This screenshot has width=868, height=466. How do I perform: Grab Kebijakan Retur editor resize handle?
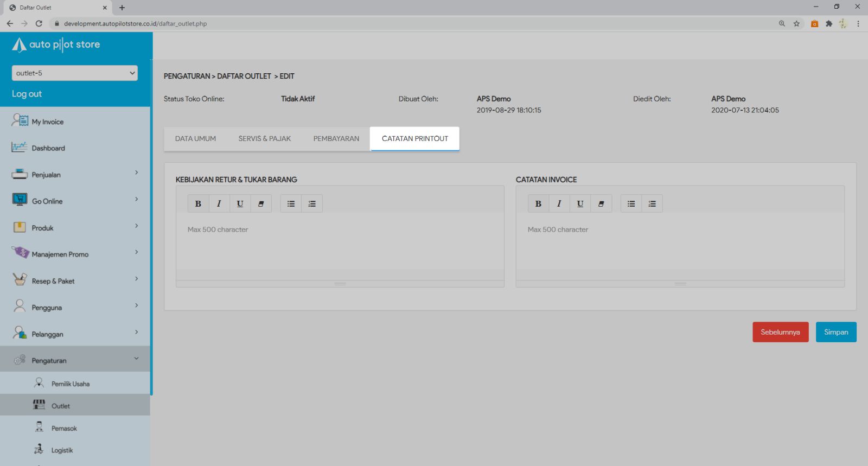coord(340,284)
